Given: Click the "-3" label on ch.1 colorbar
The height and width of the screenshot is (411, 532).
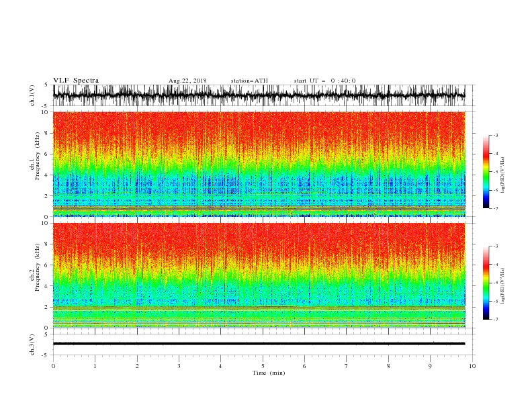Looking at the screenshot, I should [496, 135].
